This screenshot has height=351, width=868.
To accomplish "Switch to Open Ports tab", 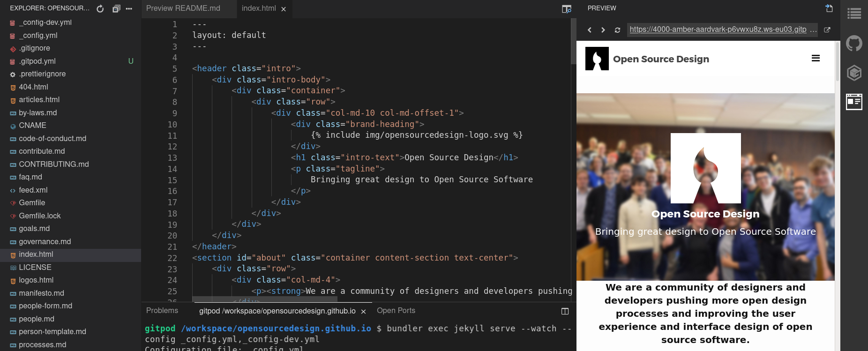I will point(396,311).
